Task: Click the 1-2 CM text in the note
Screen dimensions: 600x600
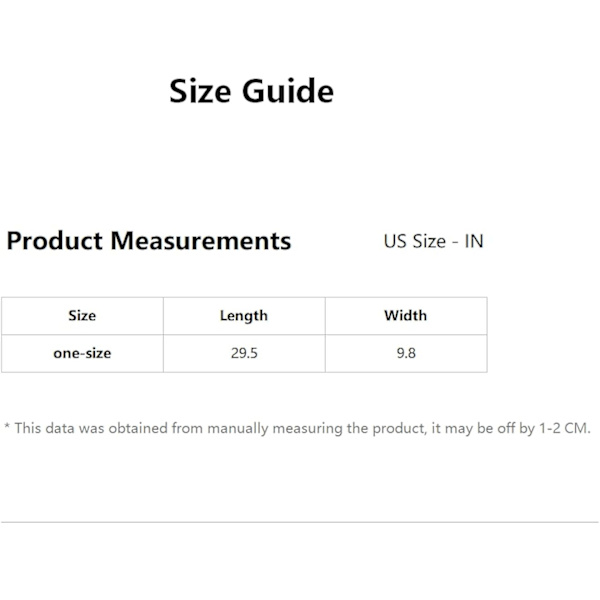Action: (564, 428)
